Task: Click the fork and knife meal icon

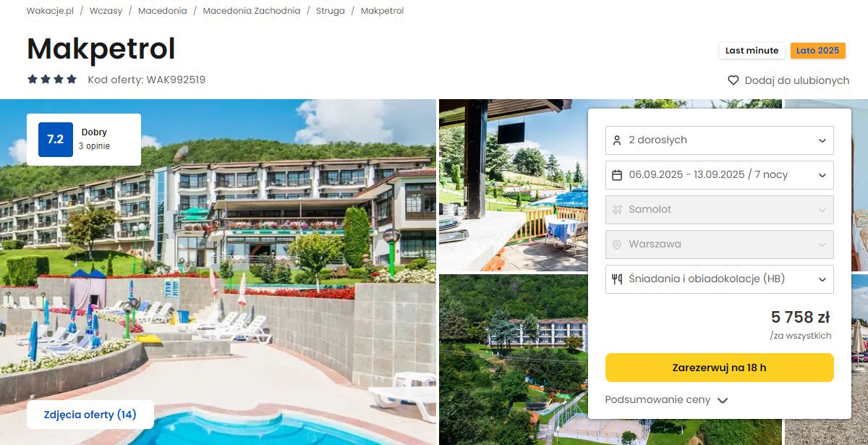Action: [x=617, y=279]
